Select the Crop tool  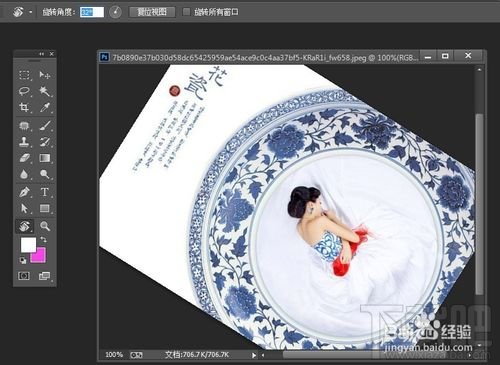click(x=24, y=107)
